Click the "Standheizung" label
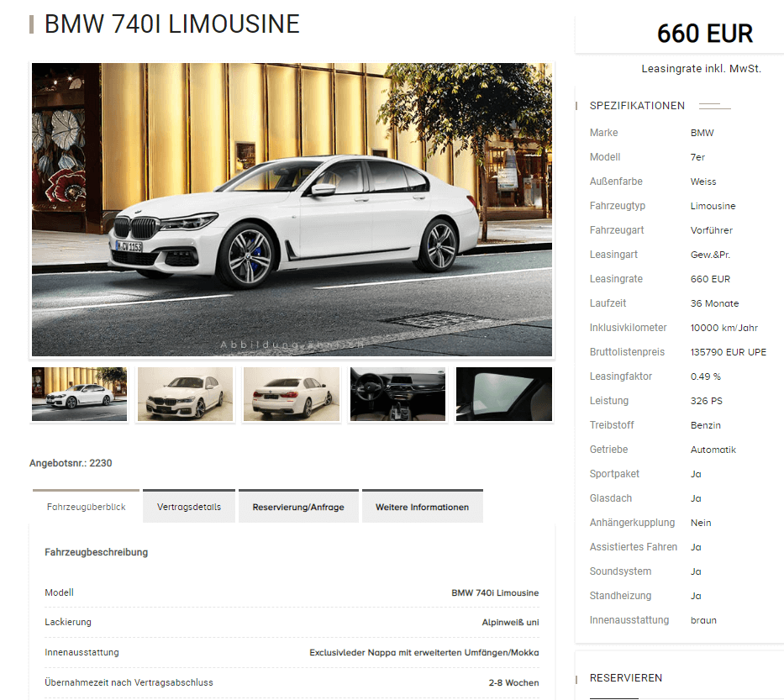Viewport: 784px width, 700px height. click(620, 596)
